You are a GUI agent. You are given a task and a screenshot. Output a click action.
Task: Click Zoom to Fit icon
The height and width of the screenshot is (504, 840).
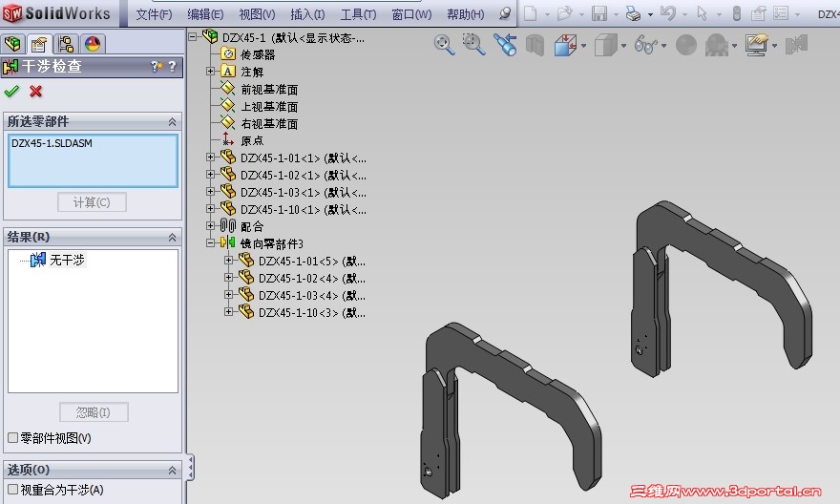(444, 45)
